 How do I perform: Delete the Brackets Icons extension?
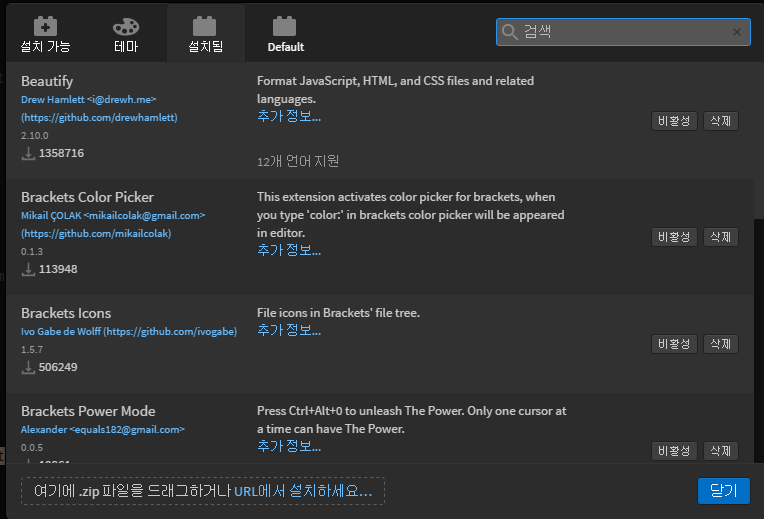click(x=721, y=344)
